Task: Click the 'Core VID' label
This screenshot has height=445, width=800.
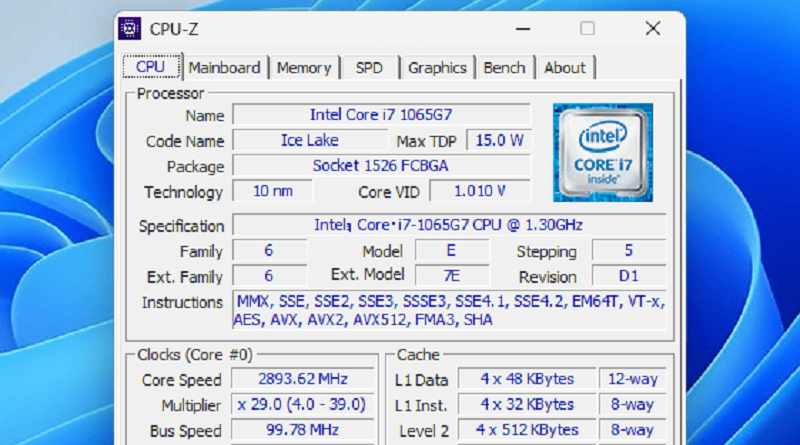Action: [389, 192]
